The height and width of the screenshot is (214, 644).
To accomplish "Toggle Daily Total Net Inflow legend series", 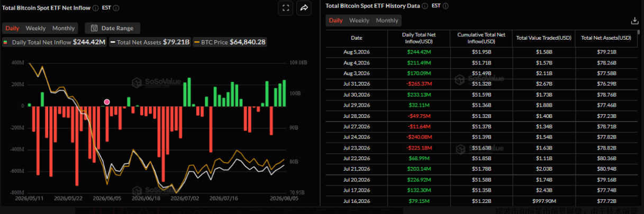I will 55,42.
